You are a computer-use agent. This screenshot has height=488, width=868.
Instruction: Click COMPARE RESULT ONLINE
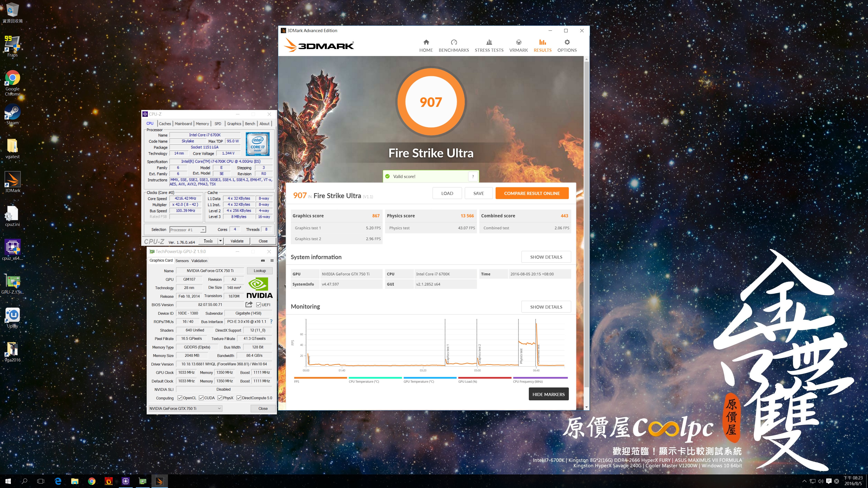click(532, 193)
